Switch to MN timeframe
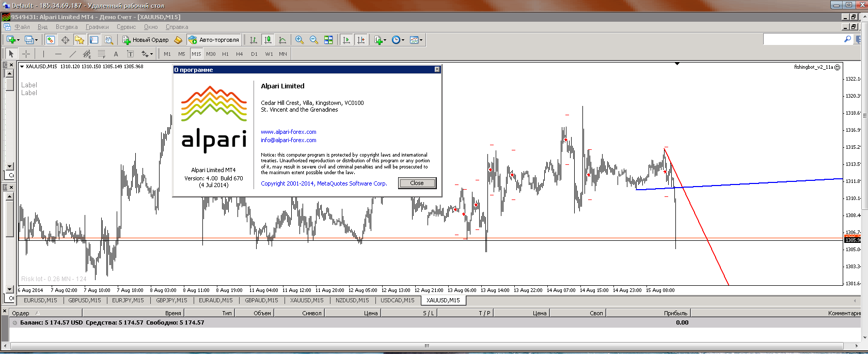Viewport: 868px width, 354px height. 283,54
